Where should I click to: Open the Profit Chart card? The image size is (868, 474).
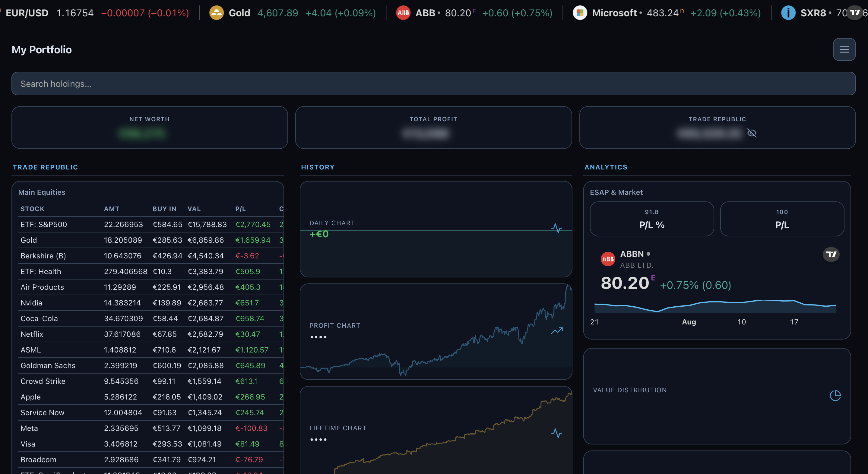tap(436, 331)
